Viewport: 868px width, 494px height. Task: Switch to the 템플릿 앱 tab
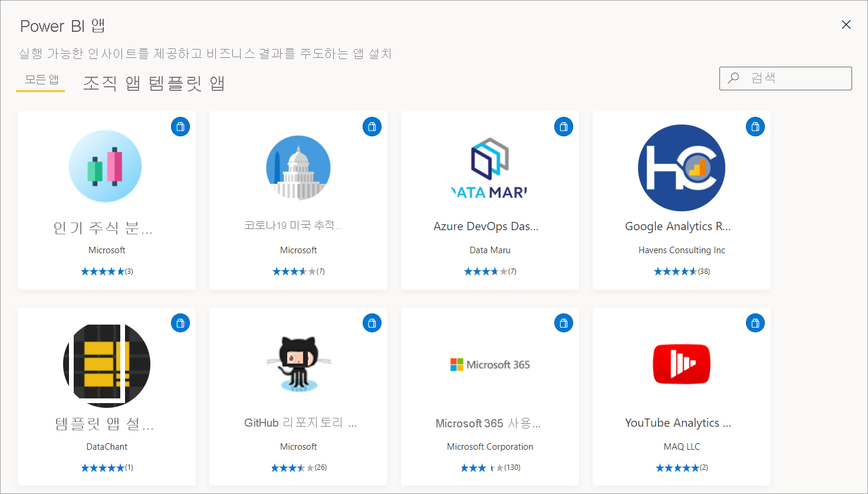pos(186,83)
